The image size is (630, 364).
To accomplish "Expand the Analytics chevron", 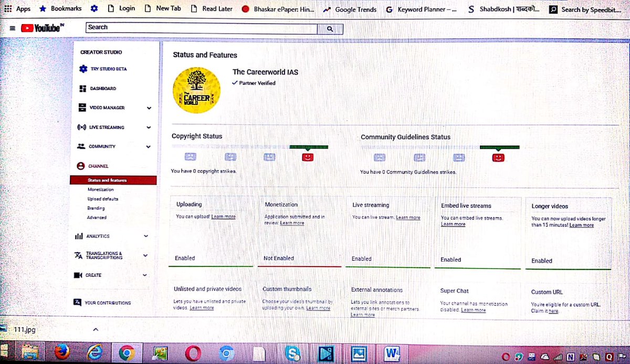I will tap(146, 236).
